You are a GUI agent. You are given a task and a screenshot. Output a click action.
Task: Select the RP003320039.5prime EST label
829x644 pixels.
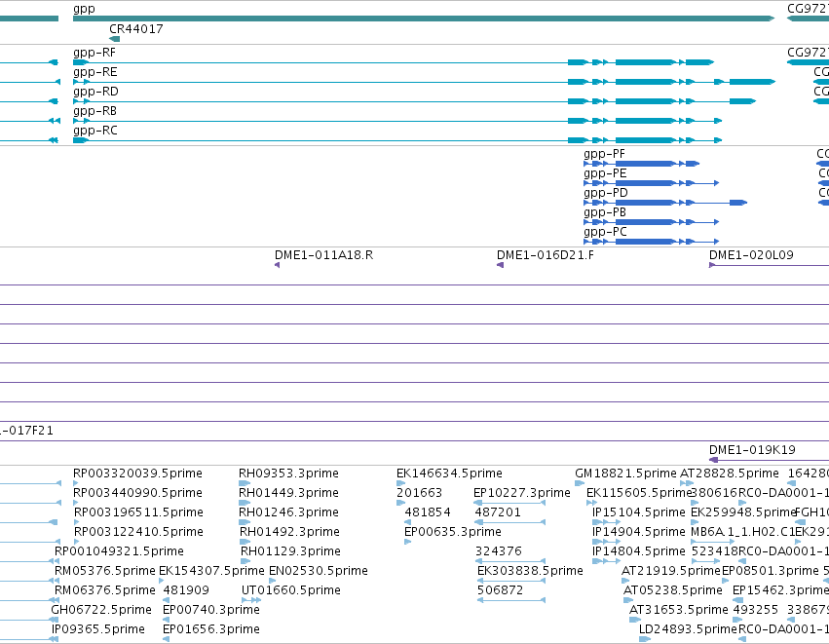[137, 474]
